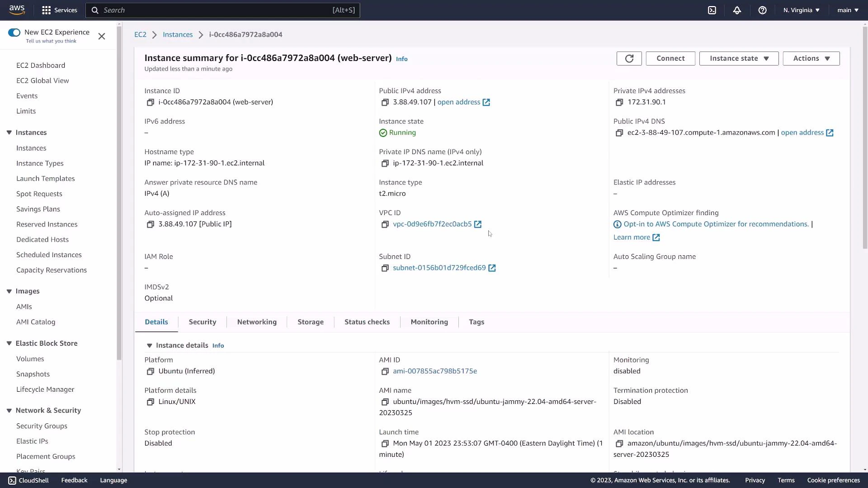868x488 pixels.
Task: Open the vpc-0d9e6fb7f2ec0acb5 link
Action: pos(432,224)
